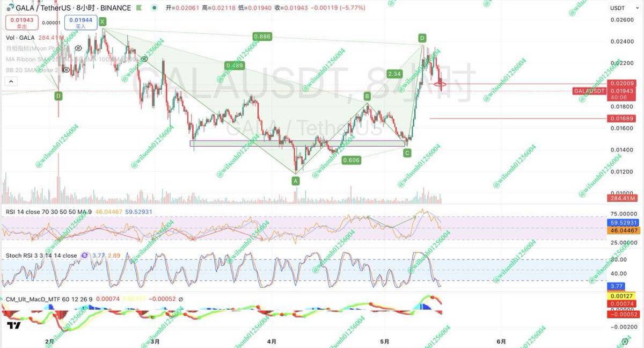The image size is (644, 348).
Task: Click the 284.41M volume axis tag
Action: click(623, 198)
